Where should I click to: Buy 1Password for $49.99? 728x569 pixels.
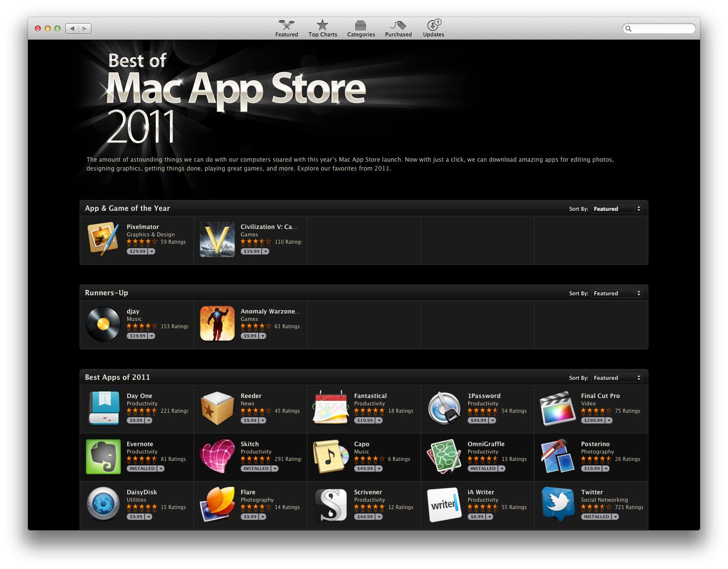point(478,421)
